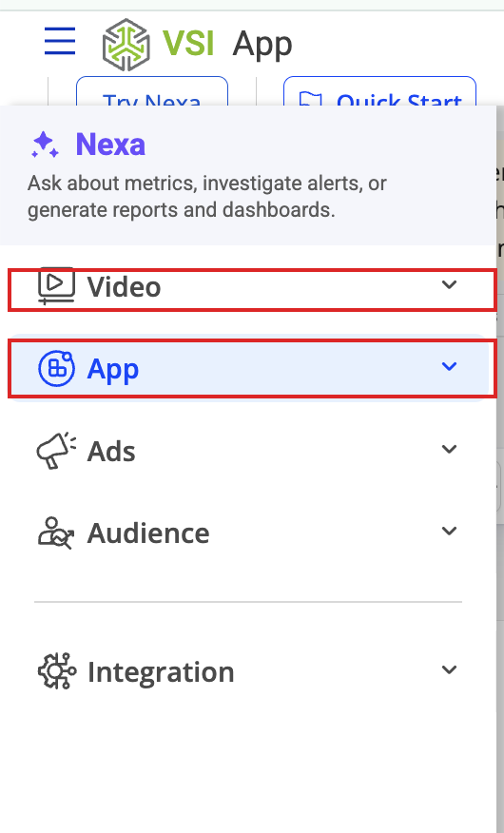The width and height of the screenshot is (504, 833).
Task: Open the Integration menu item
Action: click(x=248, y=671)
